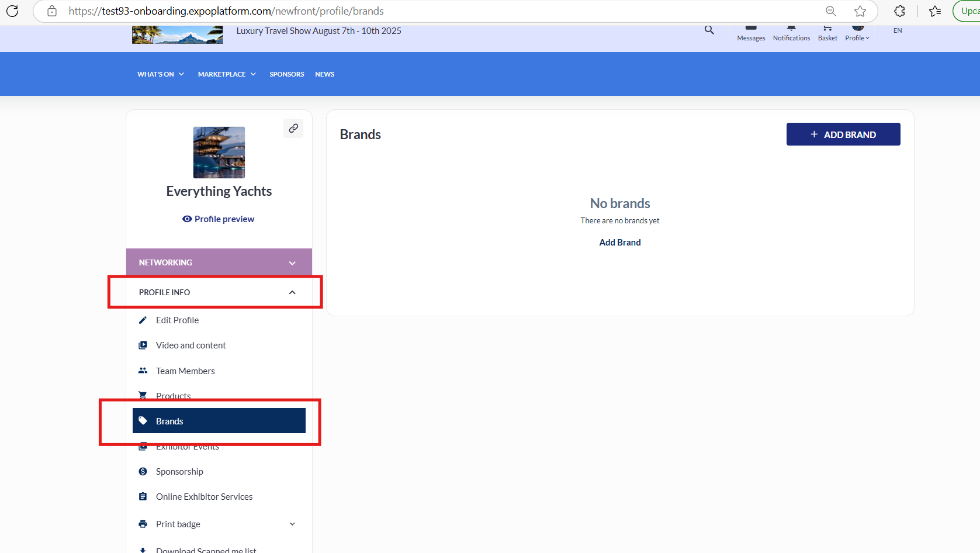Open the Basket cart icon
980x553 pixels.
[827, 33]
